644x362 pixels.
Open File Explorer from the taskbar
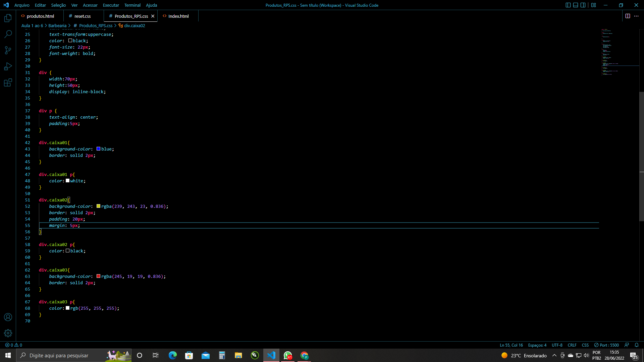(x=238, y=355)
